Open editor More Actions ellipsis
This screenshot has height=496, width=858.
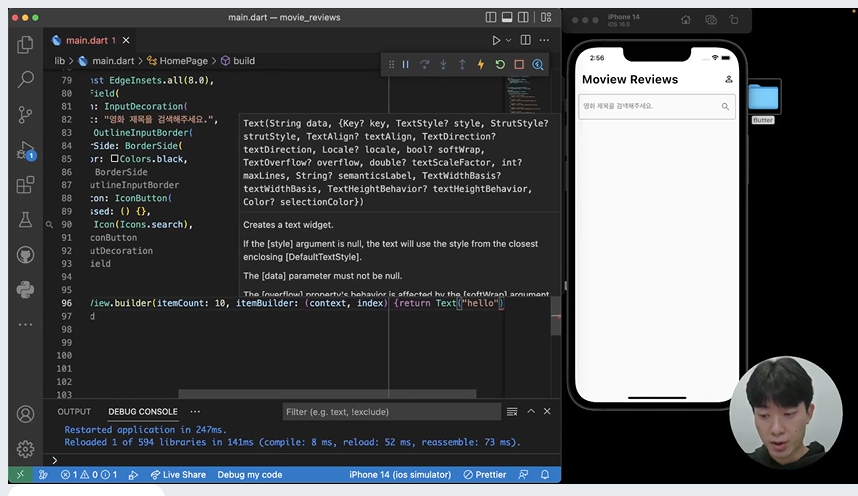tap(544, 40)
